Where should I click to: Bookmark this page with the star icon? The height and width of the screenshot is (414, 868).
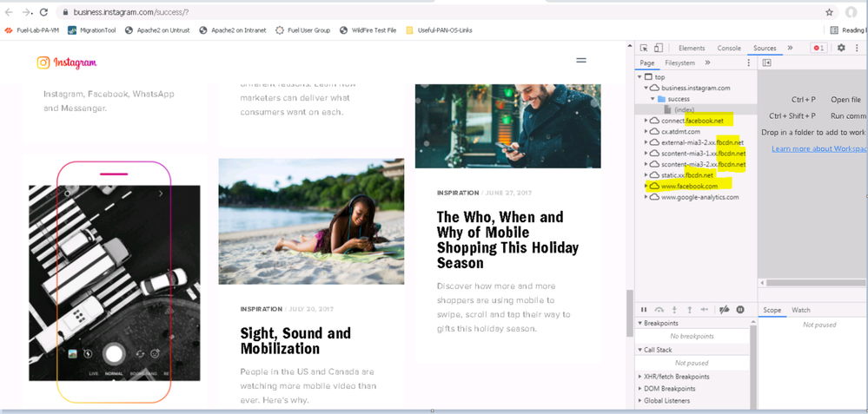point(829,13)
